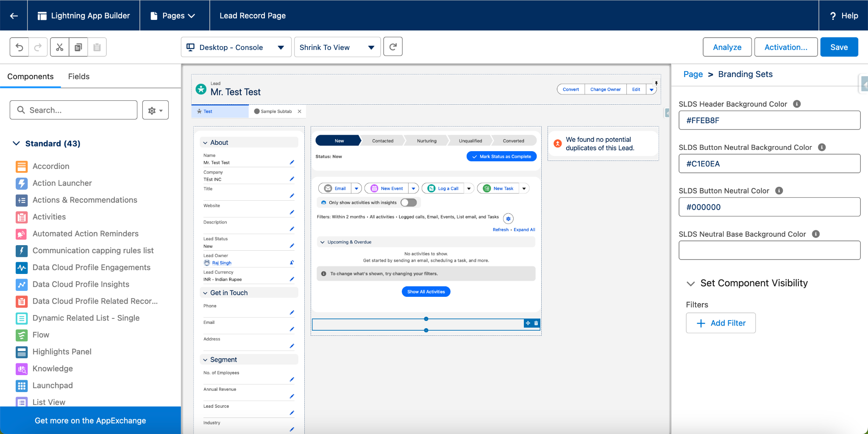Viewport: 868px width, 434px height.
Task: Click the Convert button on lead header
Action: (571, 89)
